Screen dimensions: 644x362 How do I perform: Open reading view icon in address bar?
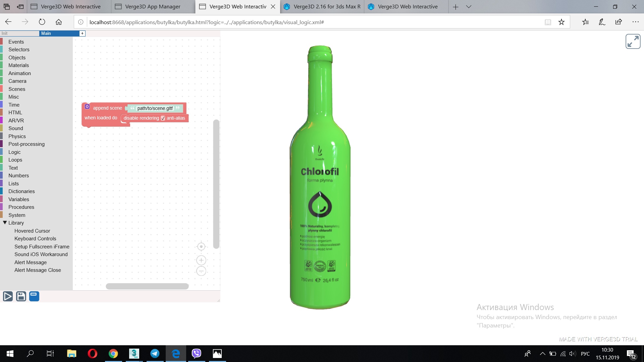pos(548,22)
